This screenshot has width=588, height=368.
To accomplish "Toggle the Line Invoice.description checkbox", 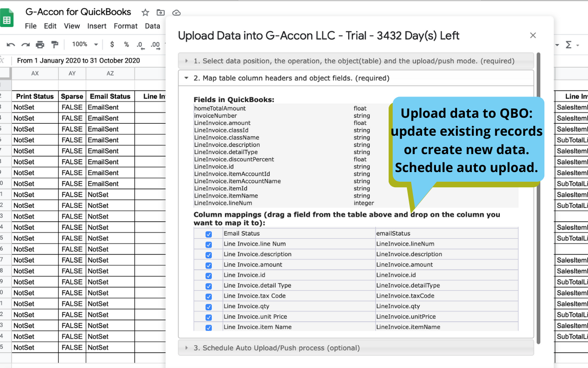I will 209,255.
